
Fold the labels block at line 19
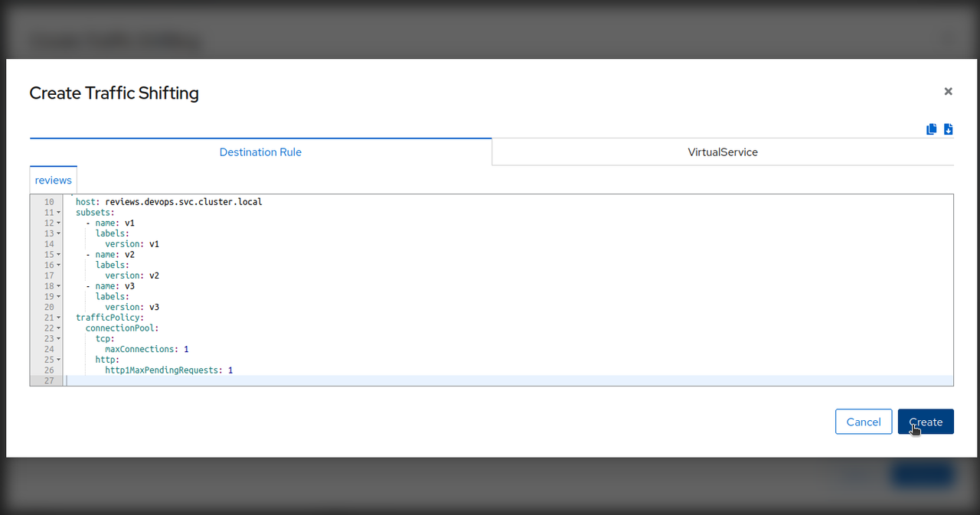coord(59,297)
